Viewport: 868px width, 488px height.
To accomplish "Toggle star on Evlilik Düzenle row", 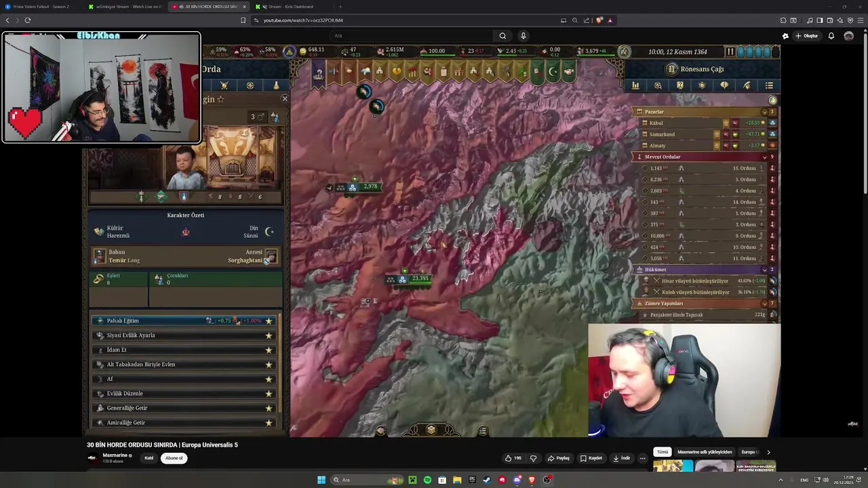I will 269,394.
